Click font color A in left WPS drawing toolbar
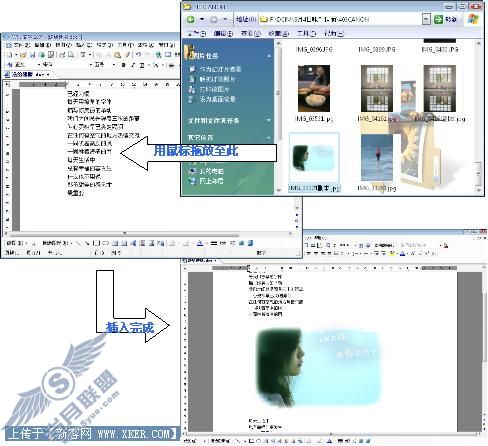 pyautogui.click(x=200, y=243)
